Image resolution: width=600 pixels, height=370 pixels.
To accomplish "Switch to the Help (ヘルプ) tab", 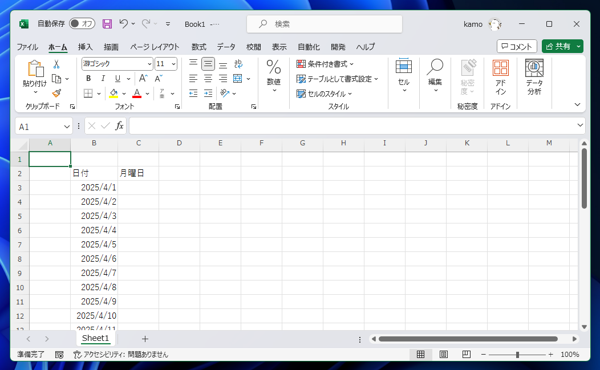I will [365, 47].
